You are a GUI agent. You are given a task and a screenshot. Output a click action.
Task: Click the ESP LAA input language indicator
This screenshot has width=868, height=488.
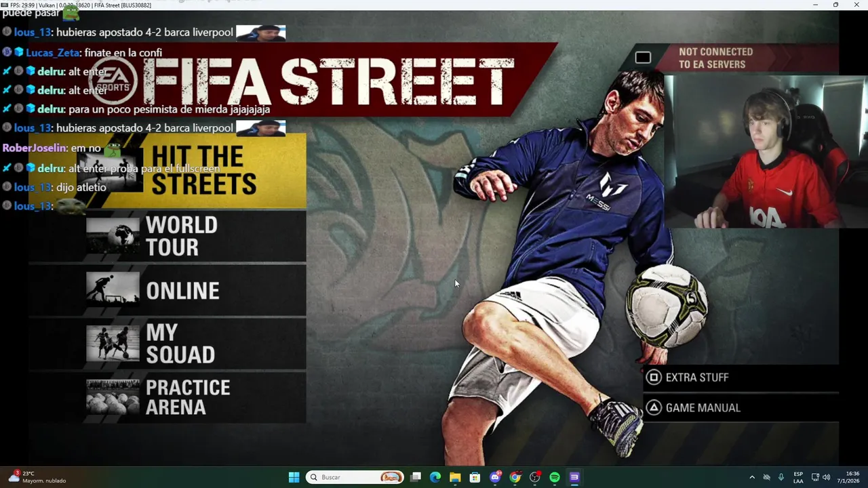click(798, 477)
